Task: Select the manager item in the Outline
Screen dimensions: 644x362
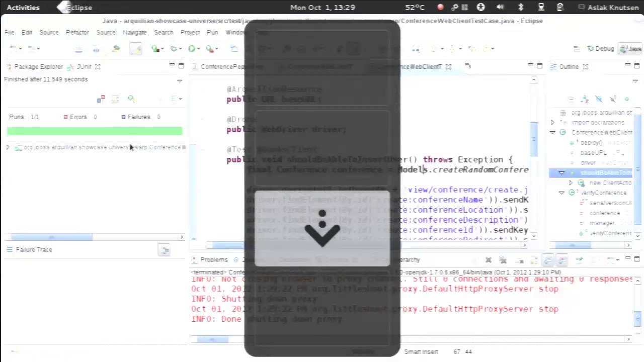Action: tap(602, 223)
